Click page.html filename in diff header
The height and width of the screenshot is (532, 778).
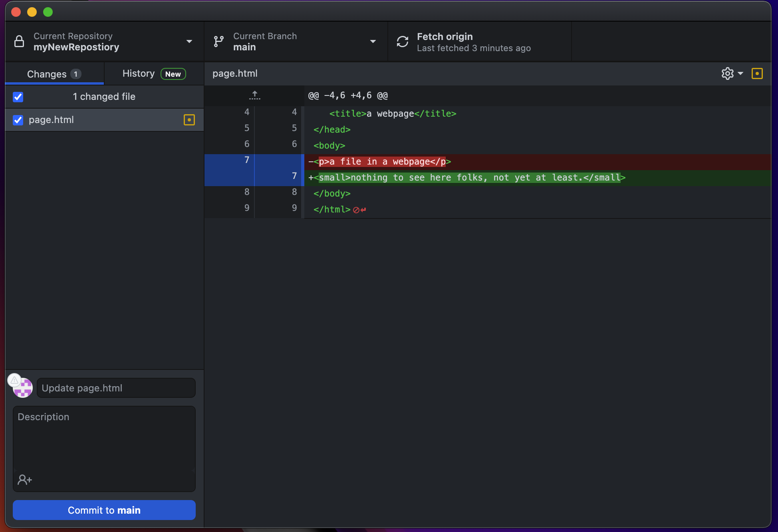click(235, 73)
